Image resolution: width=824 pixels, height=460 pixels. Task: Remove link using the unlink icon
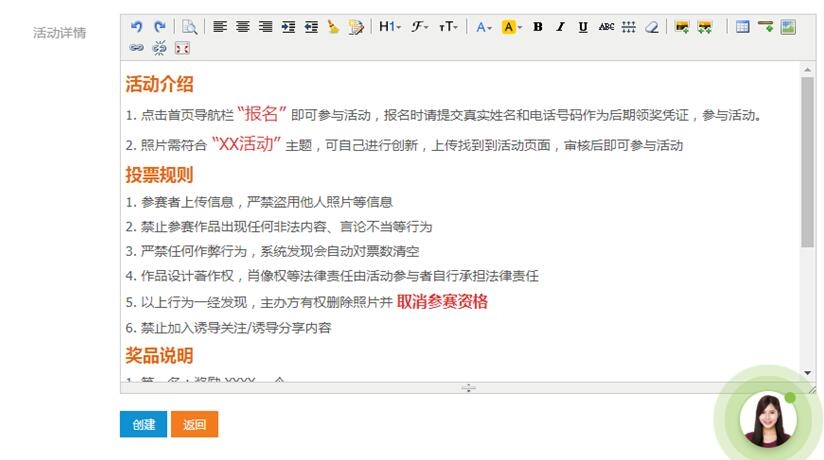[159, 47]
